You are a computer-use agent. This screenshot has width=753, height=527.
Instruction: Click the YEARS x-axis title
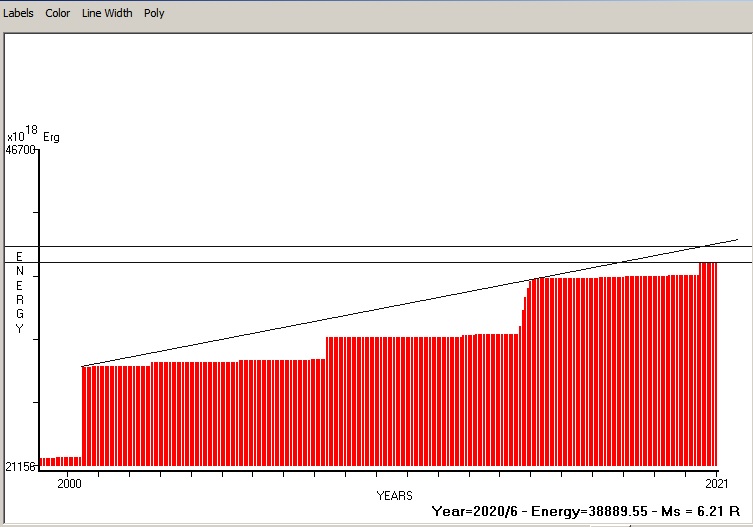[394, 495]
